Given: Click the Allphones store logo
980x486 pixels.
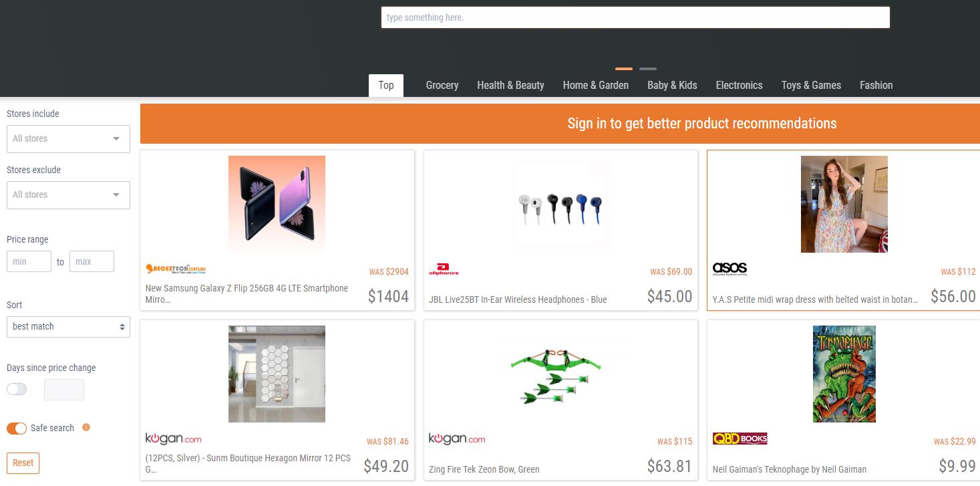Looking at the screenshot, I should [x=444, y=269].
